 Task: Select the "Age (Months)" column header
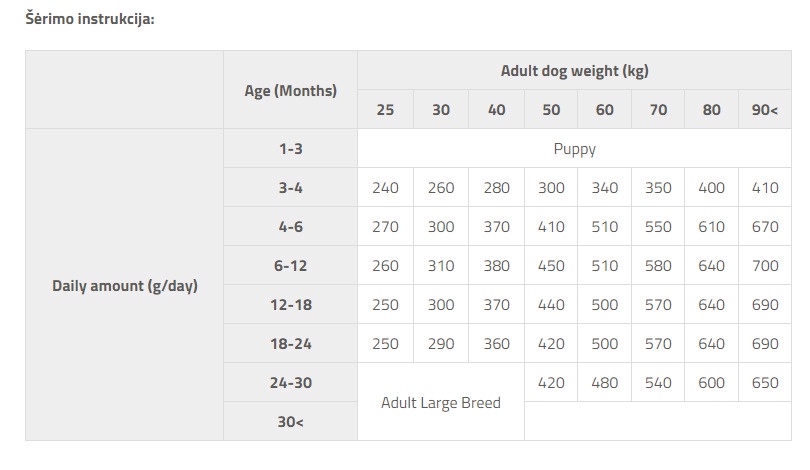tap(291, 90)
